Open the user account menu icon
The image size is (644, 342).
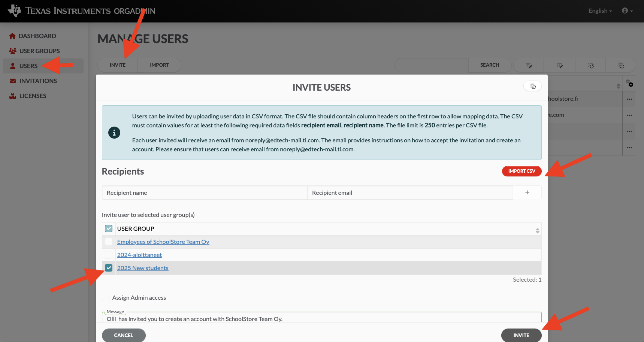(x=627, y=11)
